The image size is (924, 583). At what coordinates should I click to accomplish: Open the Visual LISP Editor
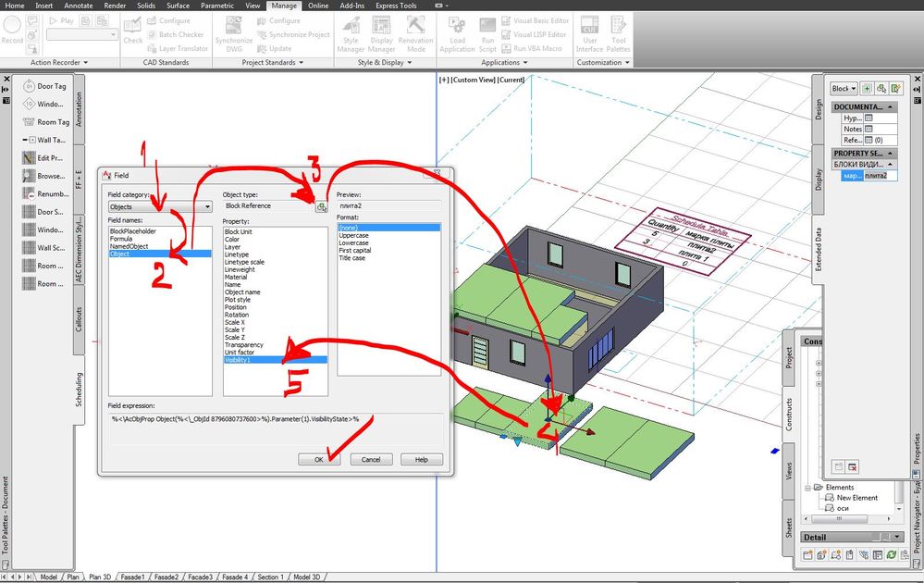point(534,35)
